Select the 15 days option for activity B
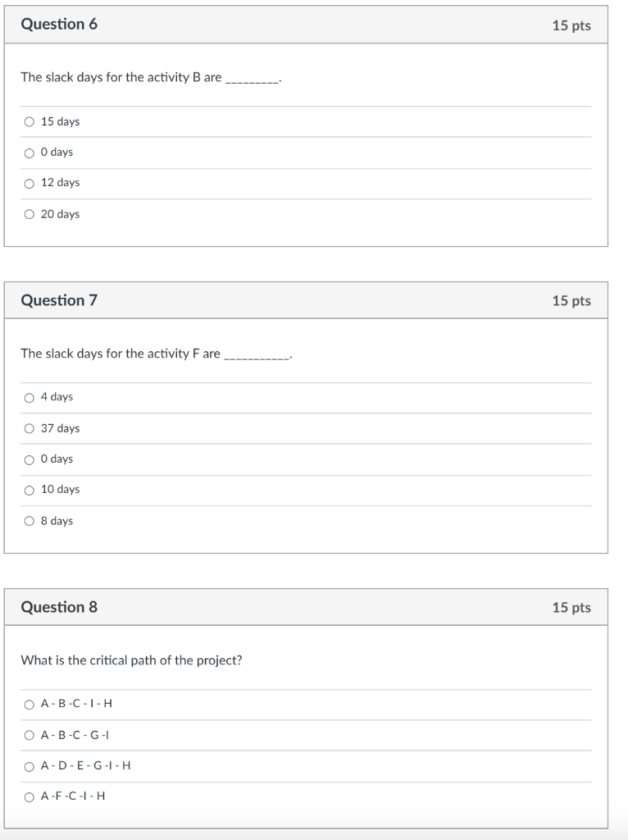 click(x=30, y=122)
